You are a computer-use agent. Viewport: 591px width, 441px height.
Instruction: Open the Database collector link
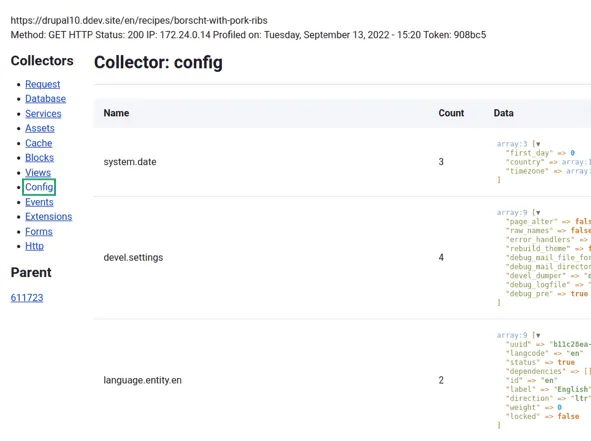[46, 99]
